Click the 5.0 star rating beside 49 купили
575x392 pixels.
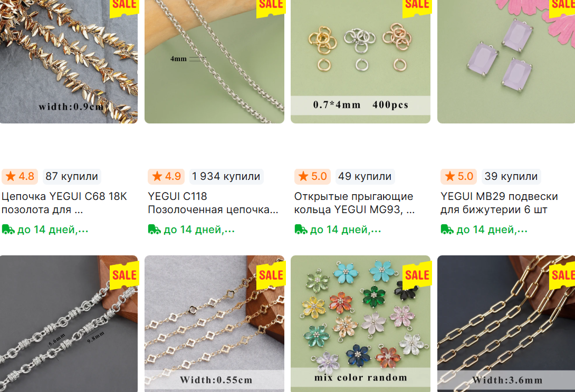coord(312,176)
